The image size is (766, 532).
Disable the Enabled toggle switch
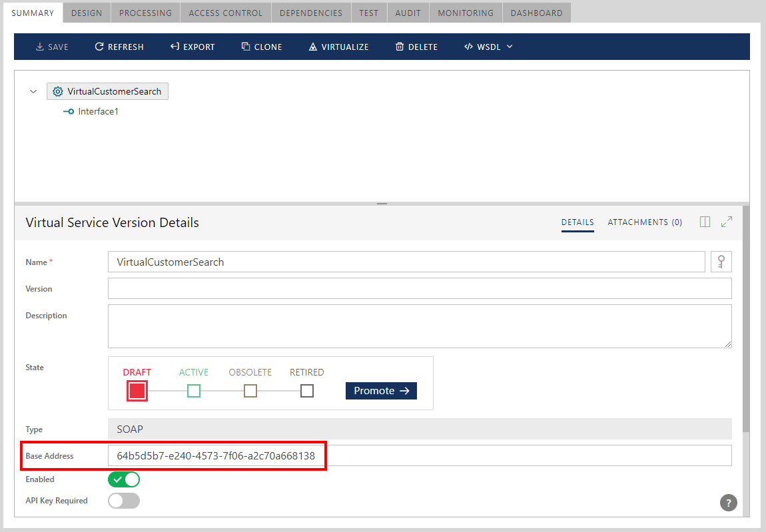click(x=124, y=479)
